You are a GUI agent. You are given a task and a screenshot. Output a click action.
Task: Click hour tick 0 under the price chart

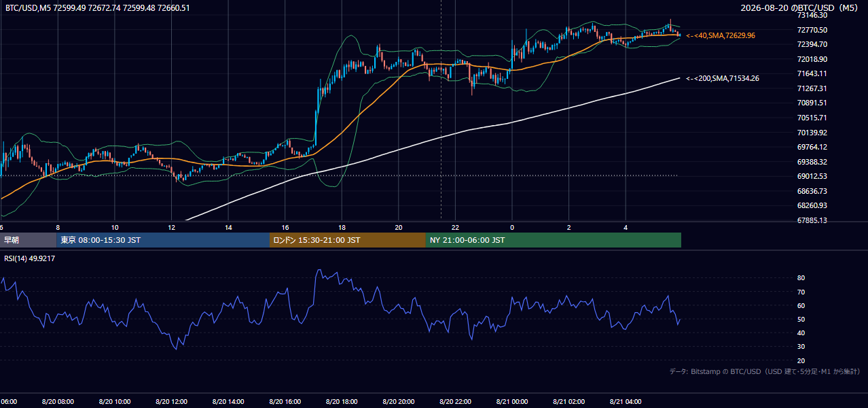click(x=512, y=227)
